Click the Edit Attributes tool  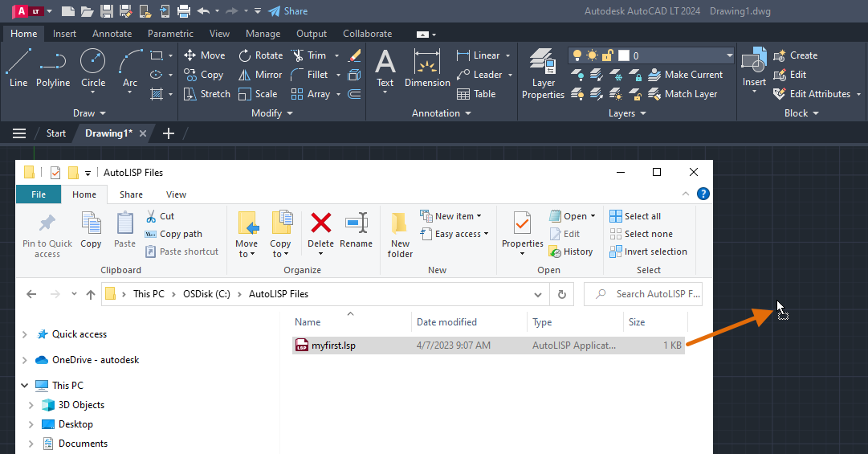click(x=812, y=94)
